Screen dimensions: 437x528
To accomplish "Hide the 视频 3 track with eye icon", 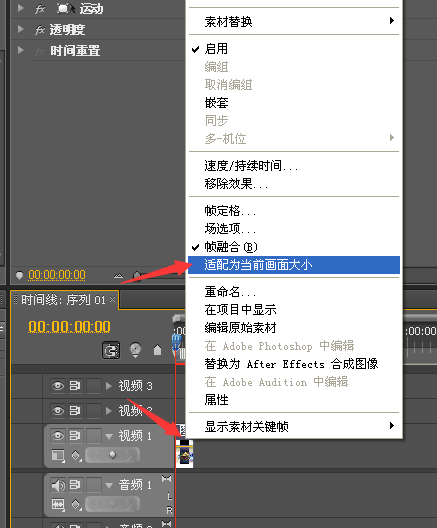I will click(x=58, y=386).
